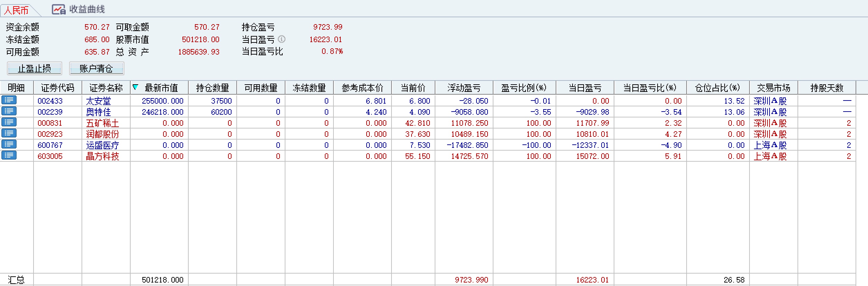The height and width of the screenshot is (286, 868).
Task: Sort by 交易市场 column header
Action: click(x=774, y=88)
